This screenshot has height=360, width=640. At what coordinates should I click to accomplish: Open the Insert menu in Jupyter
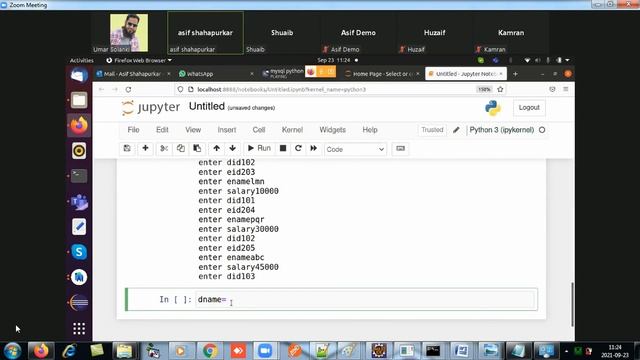click(x=227, y=130)
